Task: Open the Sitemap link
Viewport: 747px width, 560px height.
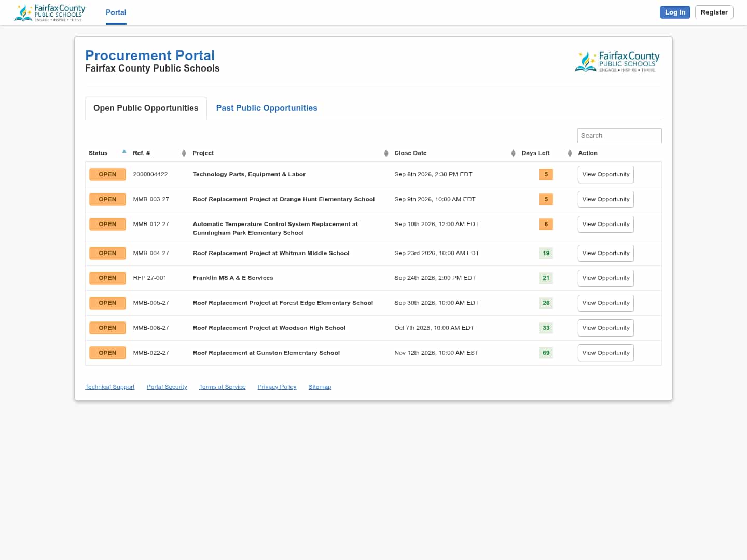Action: [320, 387]
